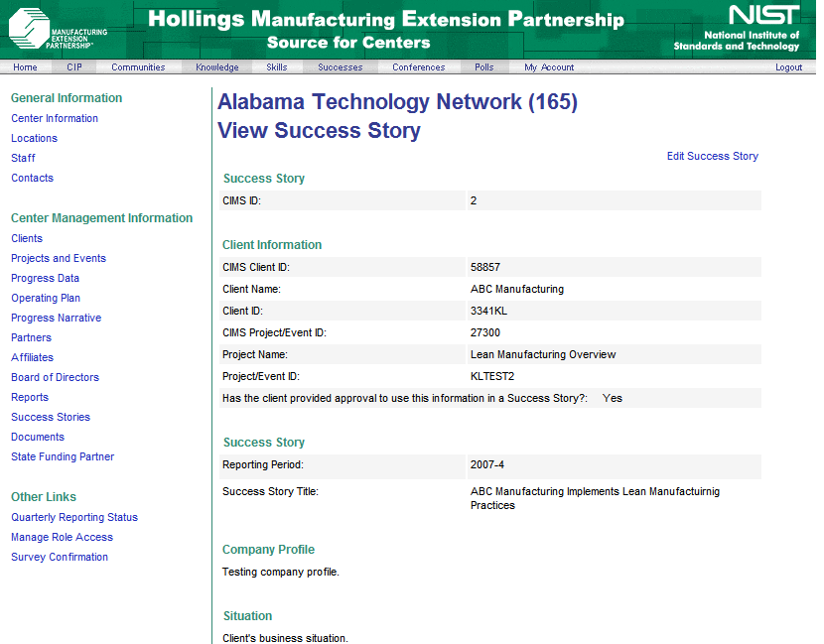Select Success Stories in the sidebar
The width and height of the screenshot is (824, 644).
[51, 417]
